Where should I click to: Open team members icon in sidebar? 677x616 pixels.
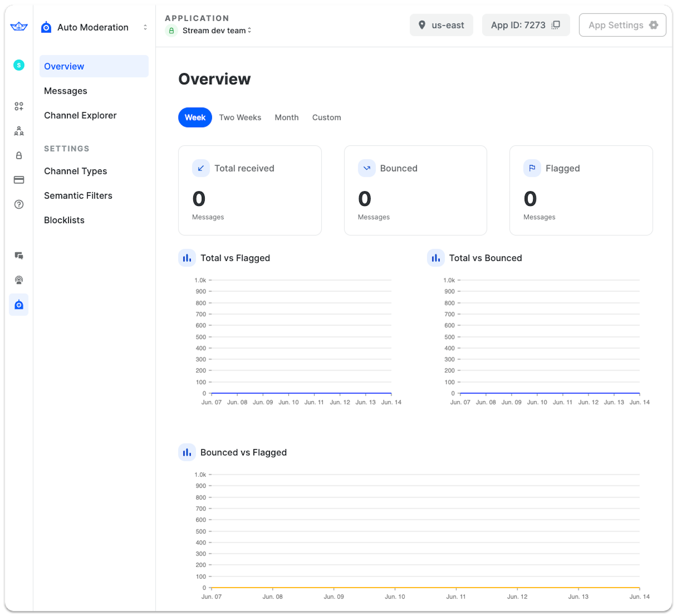pos(19,131)
